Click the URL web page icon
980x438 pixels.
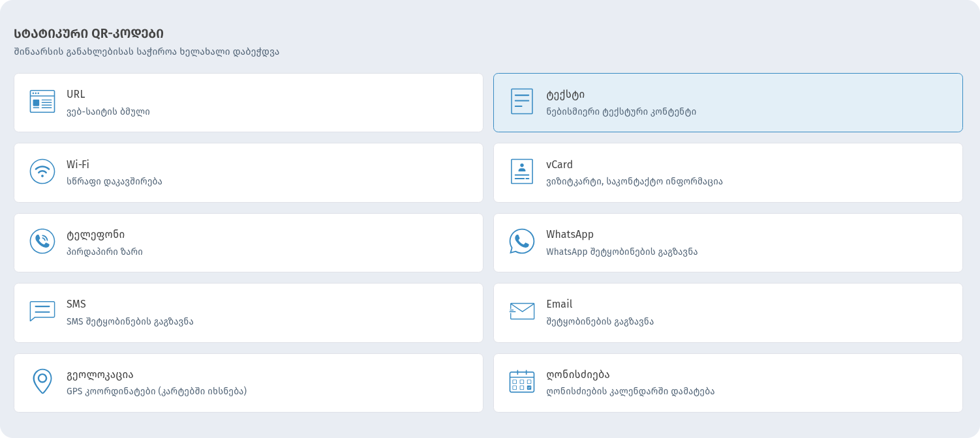42,102
